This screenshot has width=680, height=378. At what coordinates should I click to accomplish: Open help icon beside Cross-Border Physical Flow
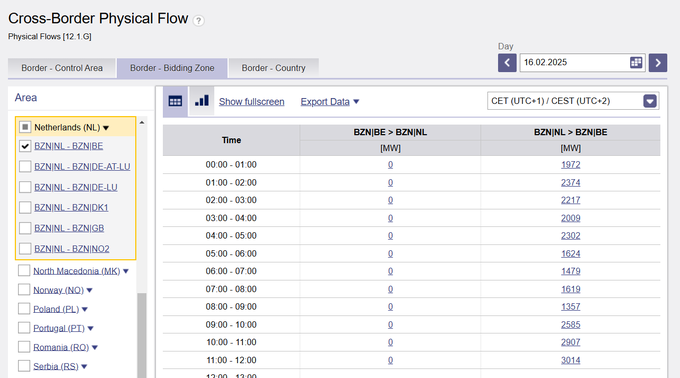[x=199, y=20]
